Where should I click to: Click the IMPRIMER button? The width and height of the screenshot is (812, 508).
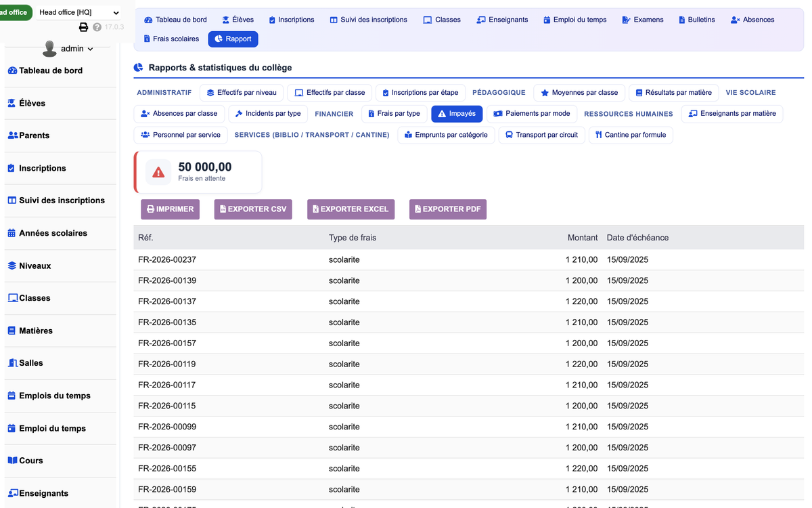coord(171,209)
